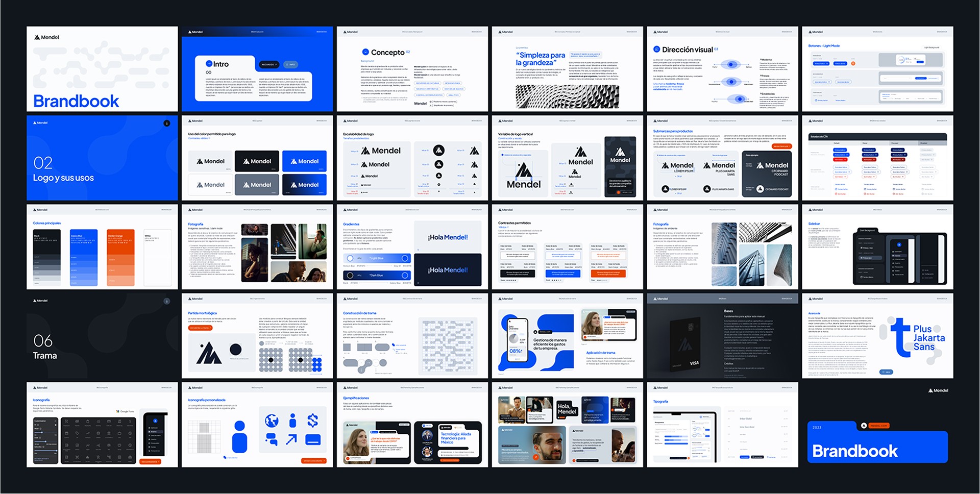980x494 pixels.
Task: Click the blue circle icon beside 'Intro' heading
Action: pos(209,64)
